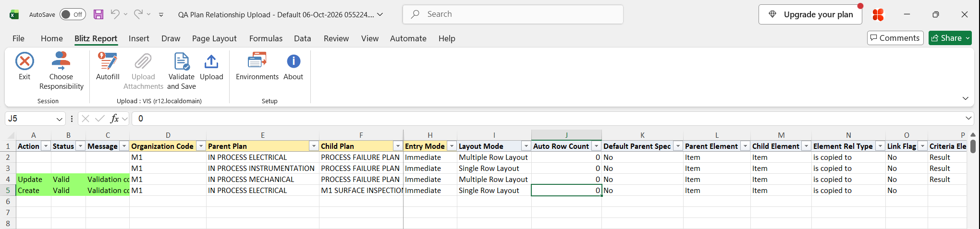Click the Search box
The image size is (980, 229).
(x=513, y=14)
